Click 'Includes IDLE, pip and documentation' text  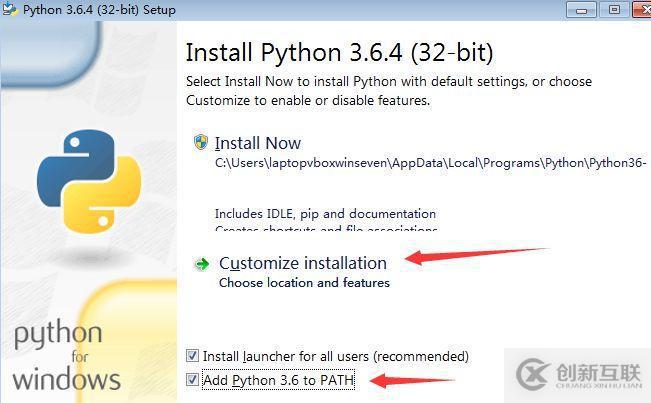point(325,213)
